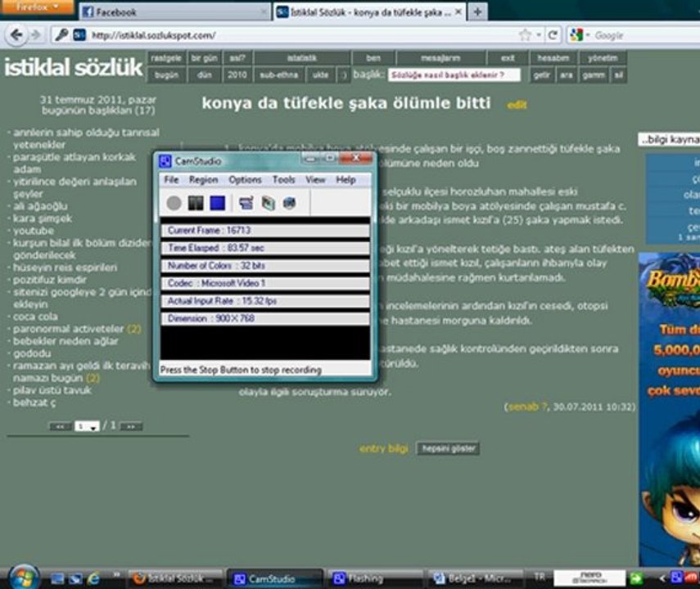700x589 pixels.
Task: Close the İstiklal Sözlük tab
Action: tap(458, 12)
